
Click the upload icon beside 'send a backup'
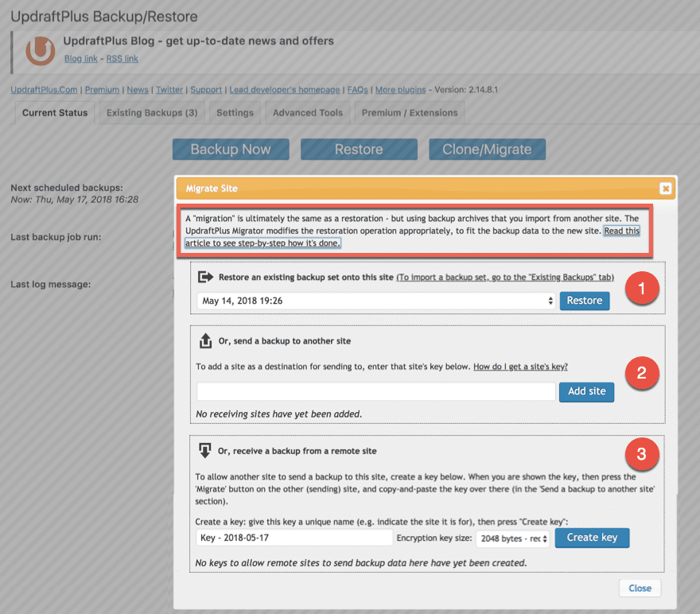click(206, 340)
